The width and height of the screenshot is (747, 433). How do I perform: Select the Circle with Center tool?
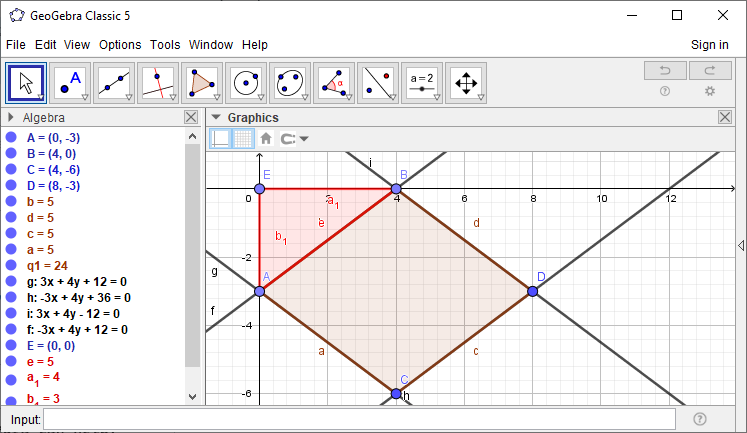[246, 83]
